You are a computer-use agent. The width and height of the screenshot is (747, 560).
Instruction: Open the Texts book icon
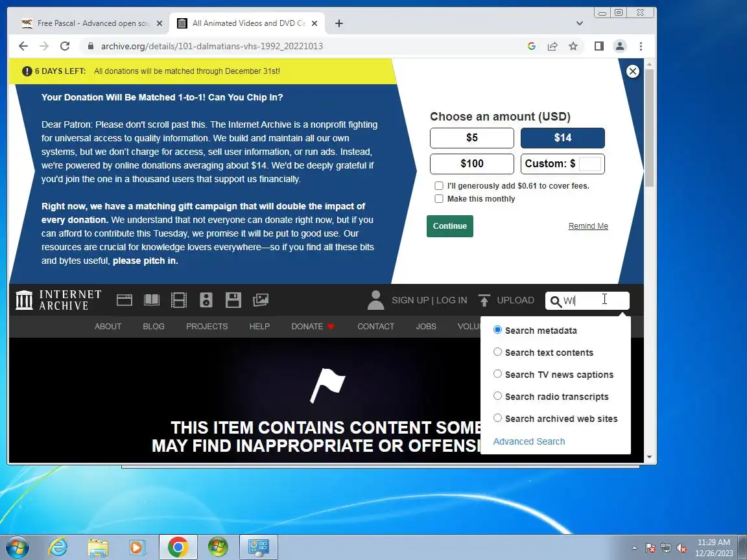click(152, 300)
